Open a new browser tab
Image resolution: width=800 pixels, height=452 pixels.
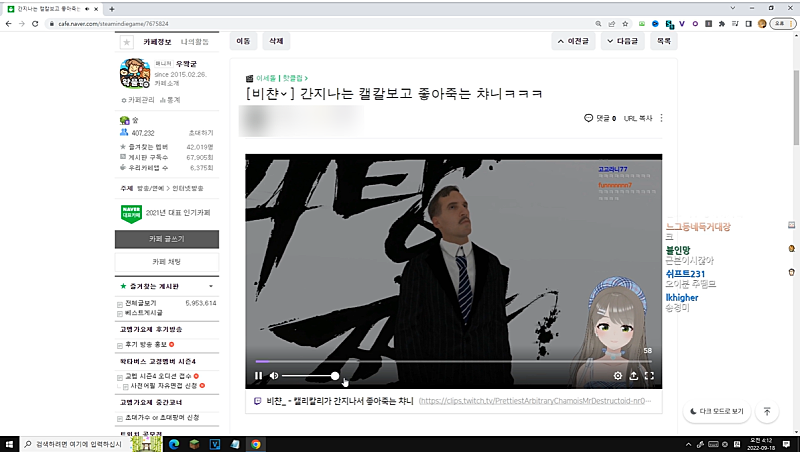coord(112,9)
